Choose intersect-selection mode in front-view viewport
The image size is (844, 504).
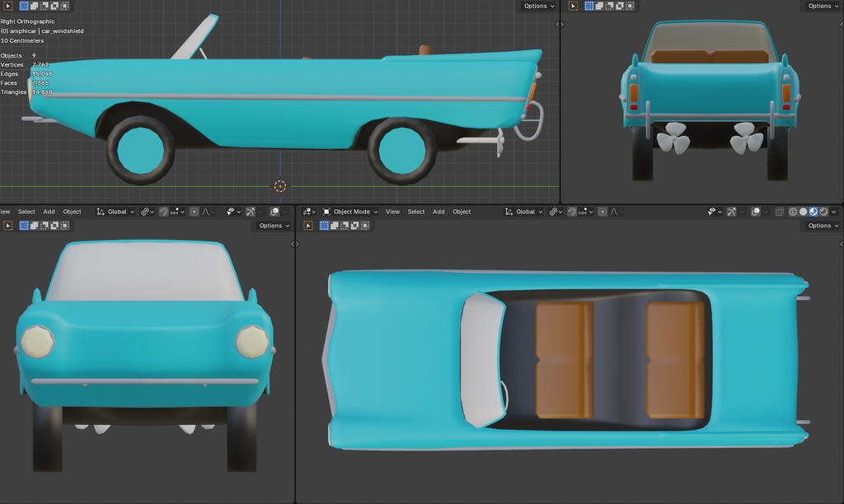tap(64, 226)
